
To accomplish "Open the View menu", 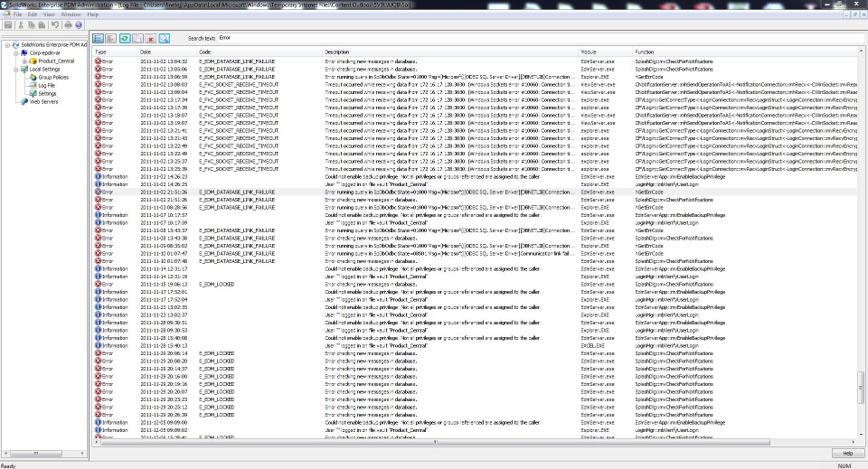I will click(x=49, y=14).
